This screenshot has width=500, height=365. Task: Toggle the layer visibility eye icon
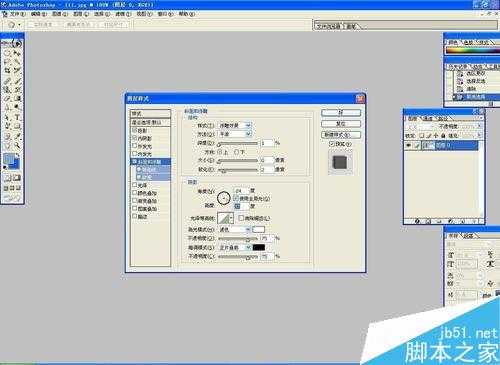pyautogui.click(x=408, y=145)
